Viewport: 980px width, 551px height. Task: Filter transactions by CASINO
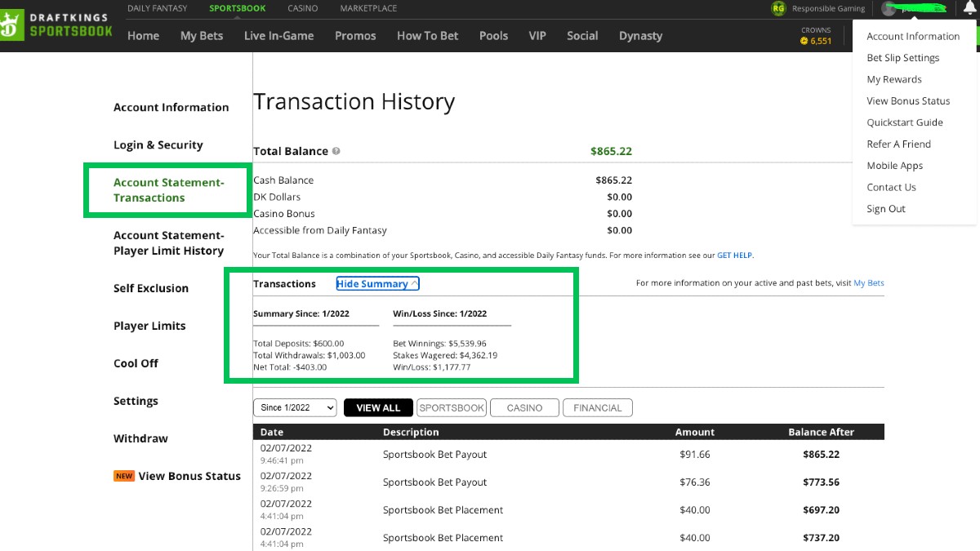pos(524,407)
